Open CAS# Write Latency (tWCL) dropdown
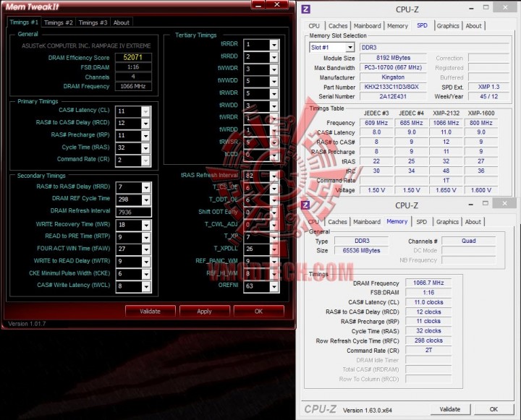Screen dimensions: 521x420 tap(146, 286)
